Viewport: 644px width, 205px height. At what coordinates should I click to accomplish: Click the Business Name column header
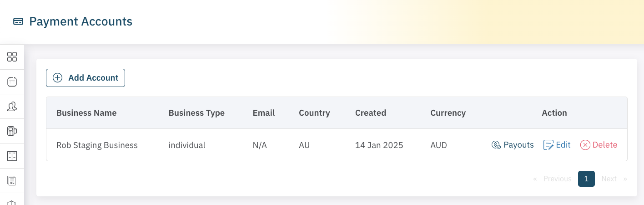click(x=86, y=113)
